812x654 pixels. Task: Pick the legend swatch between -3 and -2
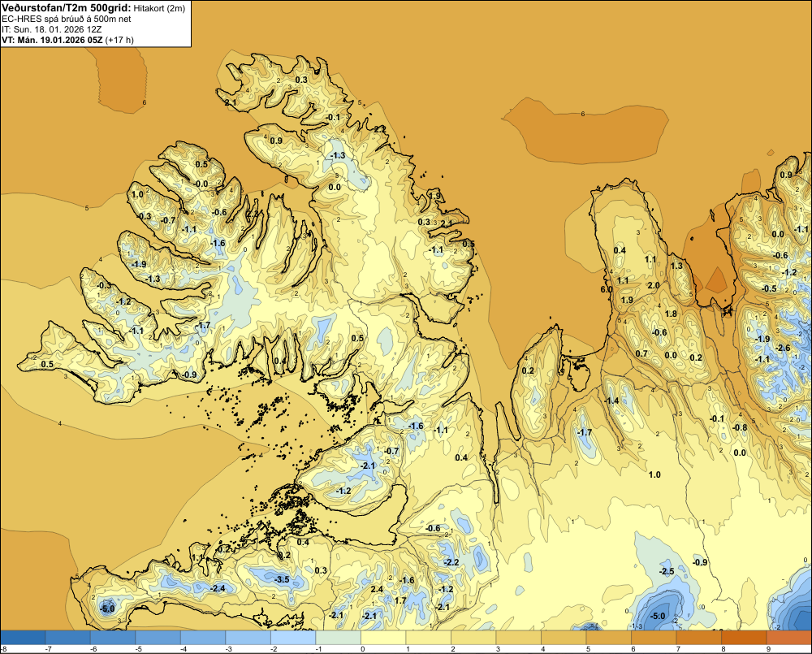(x=248, y=637)
